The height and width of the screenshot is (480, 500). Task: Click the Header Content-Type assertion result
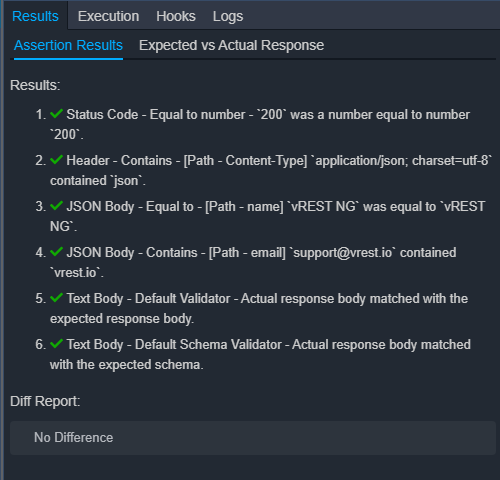point(271,170)
